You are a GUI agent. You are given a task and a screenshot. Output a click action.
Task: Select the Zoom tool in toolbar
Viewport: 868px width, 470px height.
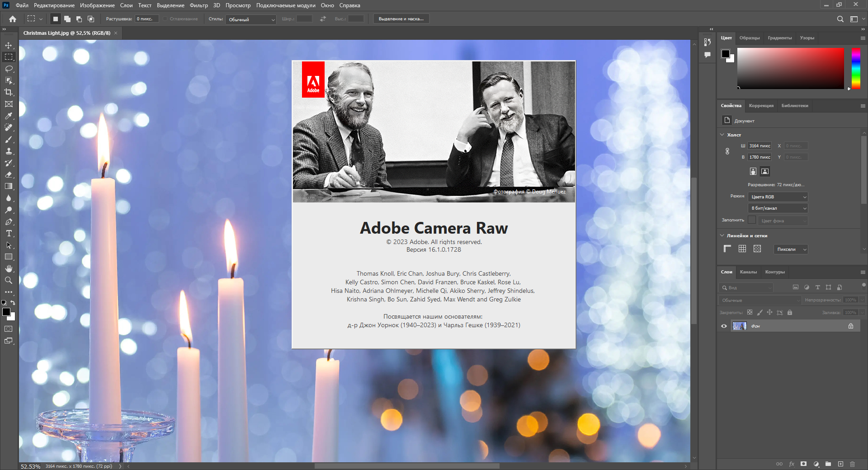pyautogui.click(x=9, y=280)
